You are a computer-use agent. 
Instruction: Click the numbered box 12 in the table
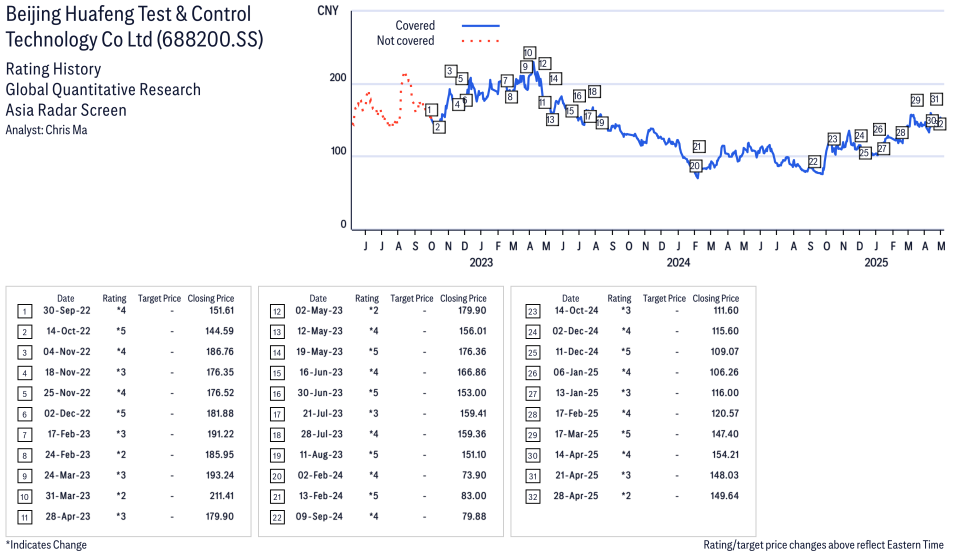pyautogui.click(x=277, y=312)
